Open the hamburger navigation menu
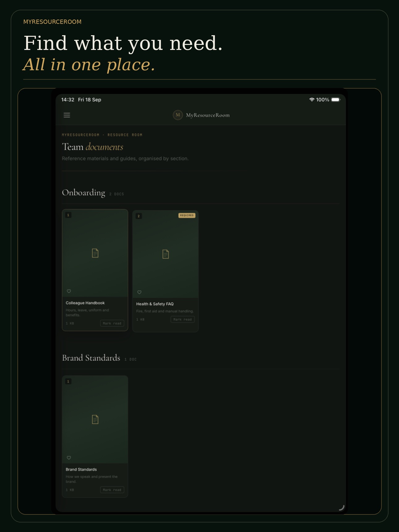 pos(67,115)
